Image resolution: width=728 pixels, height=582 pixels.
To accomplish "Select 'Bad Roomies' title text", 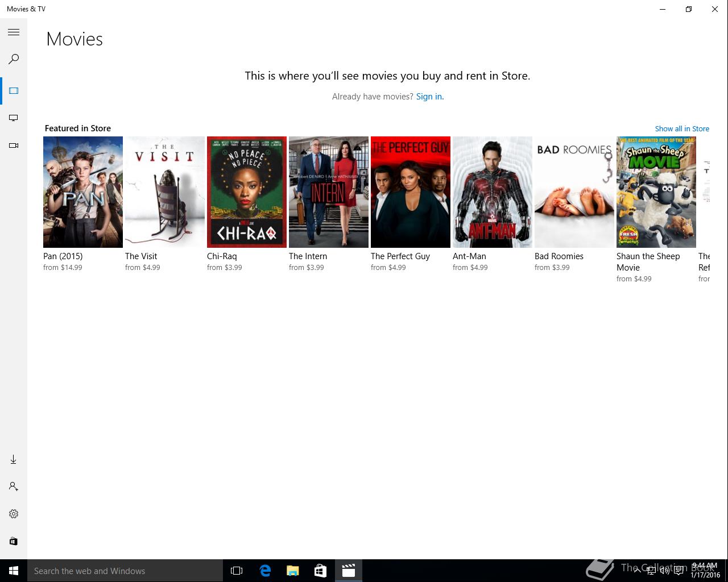I will [x=559, y=256].
